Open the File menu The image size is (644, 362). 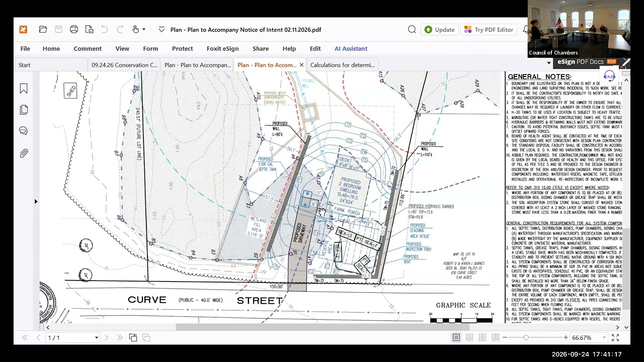tap(25, 49)
